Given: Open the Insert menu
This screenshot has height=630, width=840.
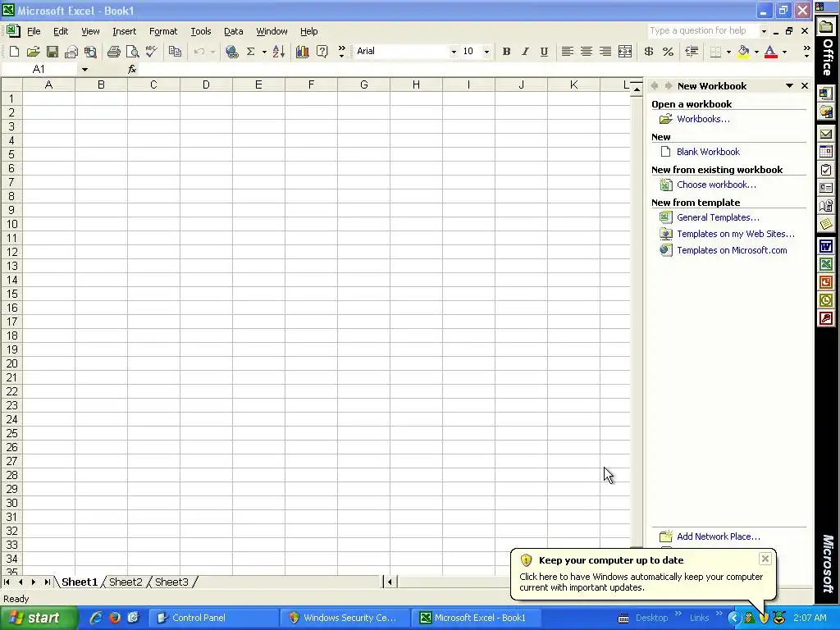Looking at the screenshot, I should (125, 31).
